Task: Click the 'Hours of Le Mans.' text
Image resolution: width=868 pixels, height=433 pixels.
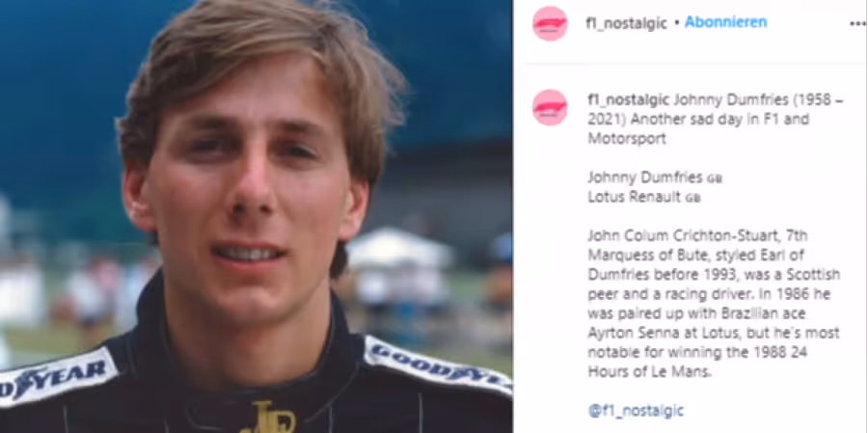Action: (649, 372)
